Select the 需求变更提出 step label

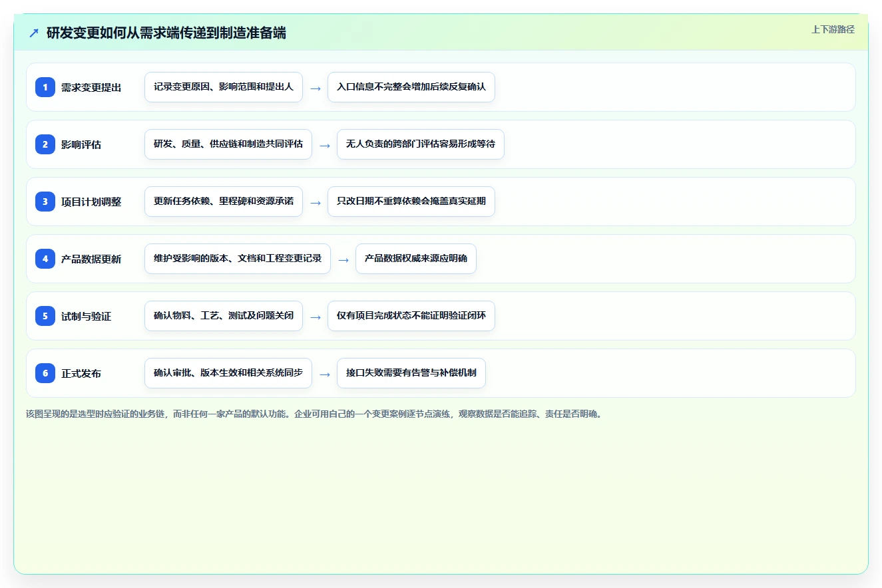(x=91, y=87)
